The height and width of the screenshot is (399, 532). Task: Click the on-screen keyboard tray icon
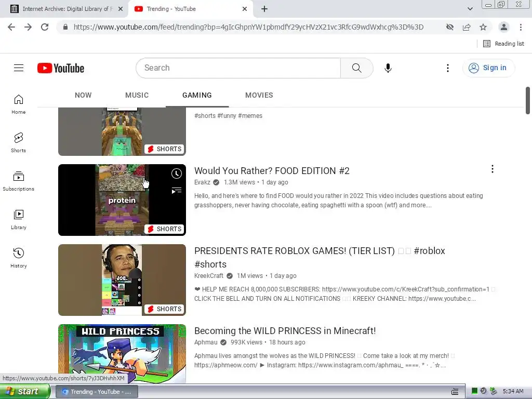pyautogui.click(x=455, y=392)
